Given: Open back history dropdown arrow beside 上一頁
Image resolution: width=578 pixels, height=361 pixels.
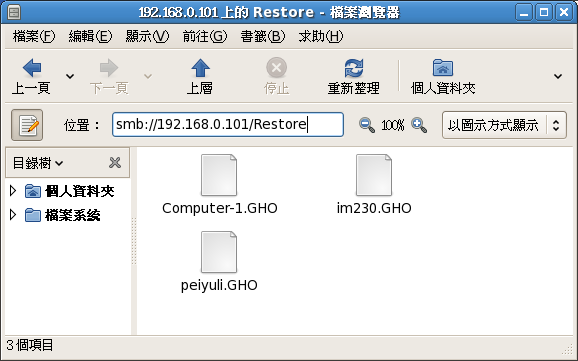Looking at the screenshot, I should pos(70,76).
